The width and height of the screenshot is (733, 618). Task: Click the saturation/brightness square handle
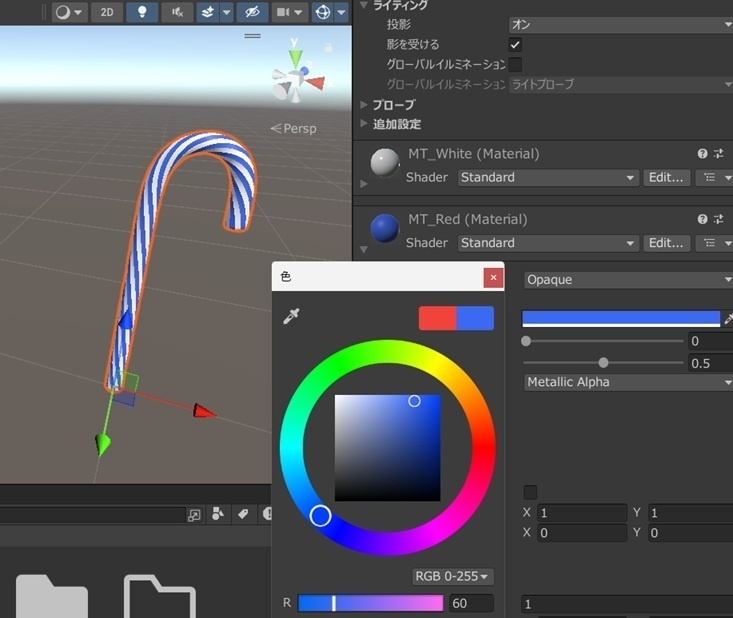pyautogui.click(x=414, y=401)
